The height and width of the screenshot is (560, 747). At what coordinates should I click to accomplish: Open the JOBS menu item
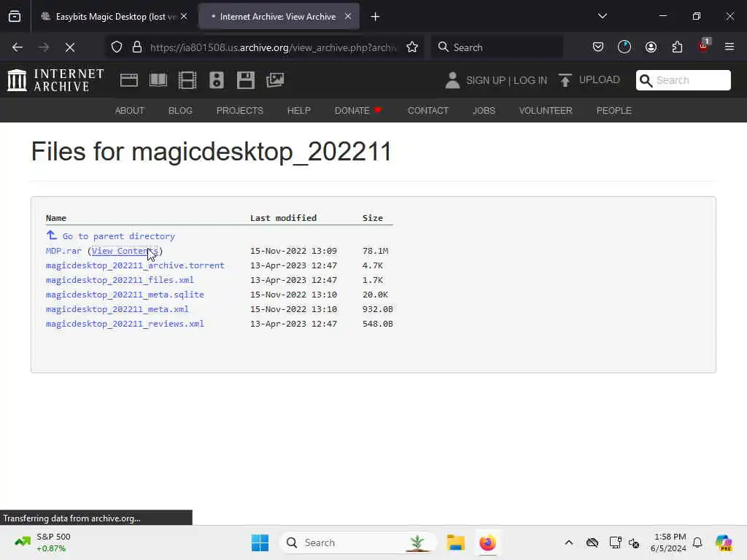pyautogui.click(x=484, y=111)
